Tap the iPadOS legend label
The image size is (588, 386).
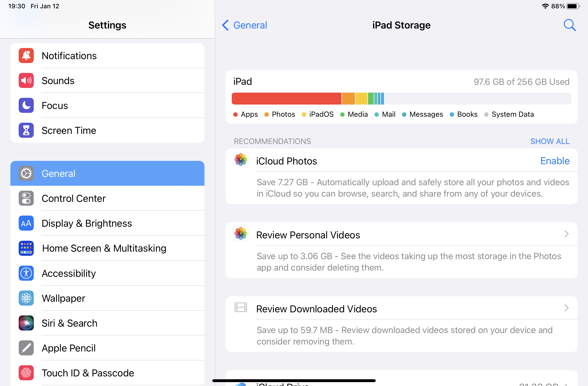tap(321, 114)
